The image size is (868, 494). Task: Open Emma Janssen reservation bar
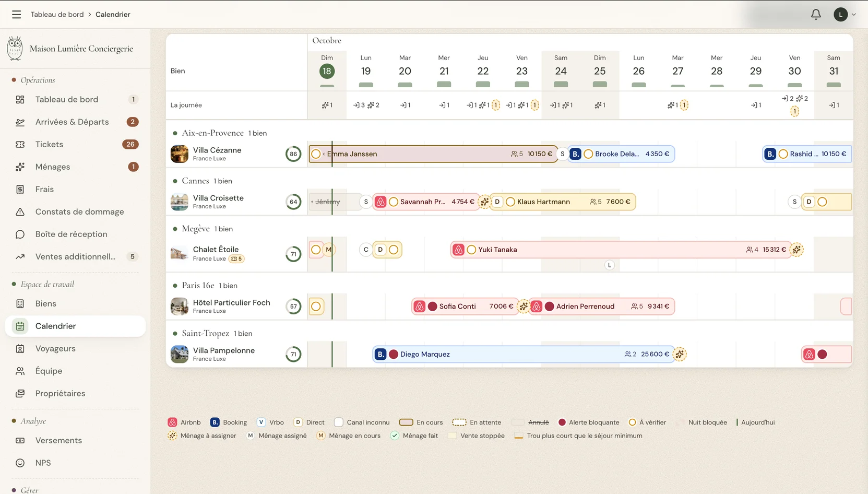(x=433, y=154)
